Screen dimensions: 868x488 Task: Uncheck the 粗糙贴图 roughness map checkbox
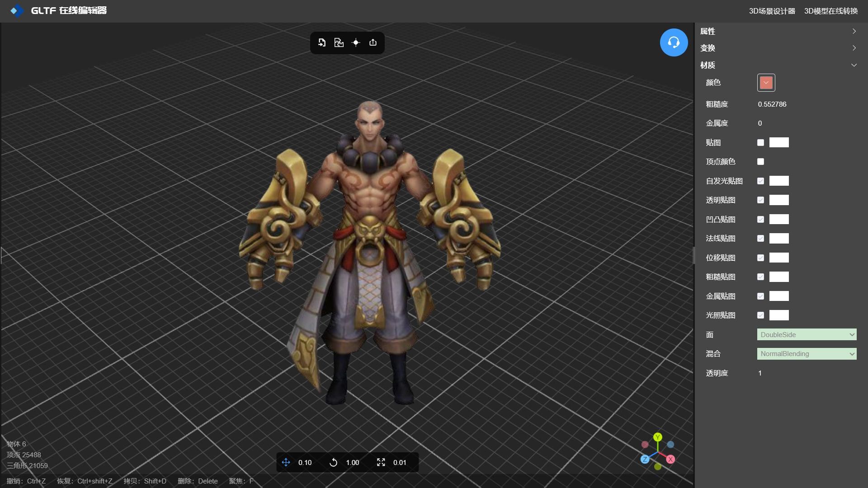click(760, 277)
